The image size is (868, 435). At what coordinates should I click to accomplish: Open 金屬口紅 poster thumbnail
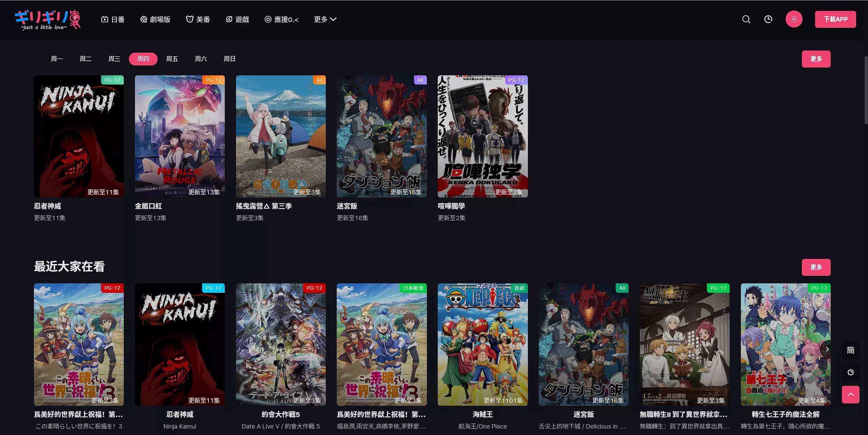(180, 136)
